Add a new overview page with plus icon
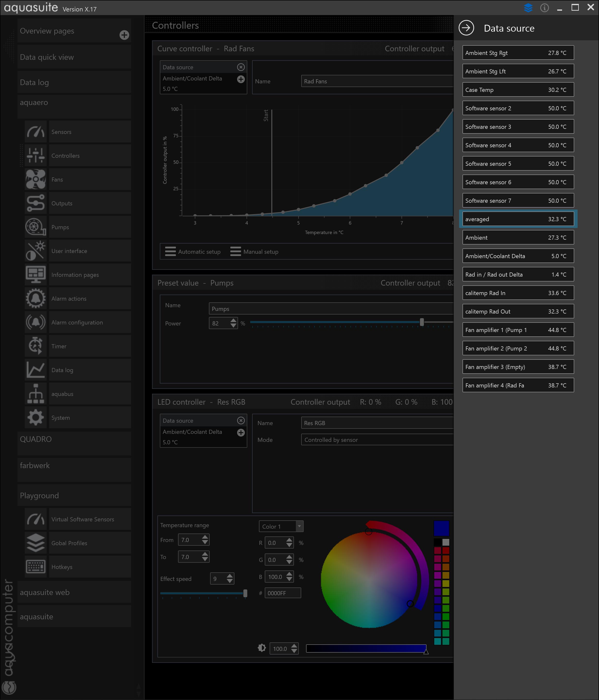Screen dimensions: 599x700 click(x=124, y=35)
